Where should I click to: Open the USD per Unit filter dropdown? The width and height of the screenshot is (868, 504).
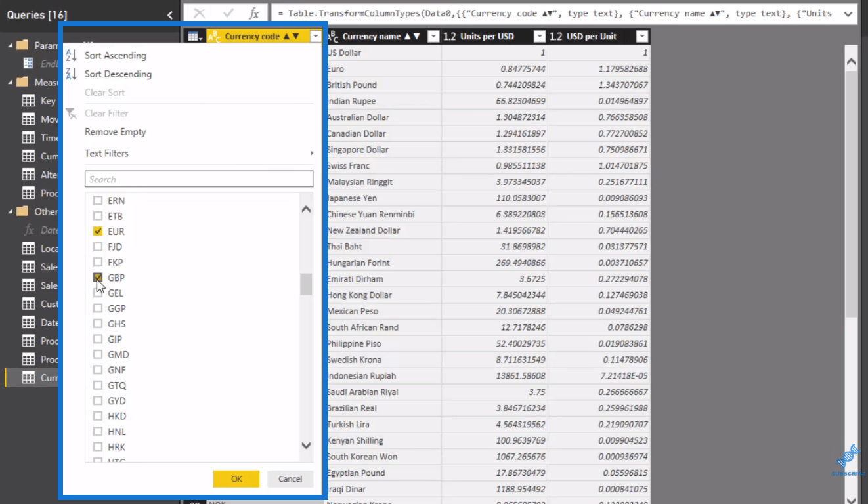click(642, 37)
